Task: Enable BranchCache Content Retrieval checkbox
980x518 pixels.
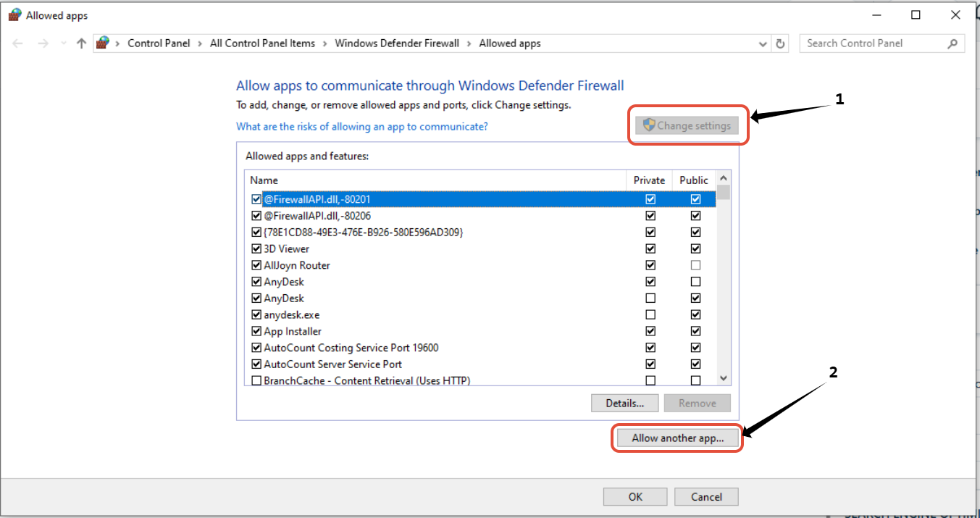Action: click(x=256, y=380)
